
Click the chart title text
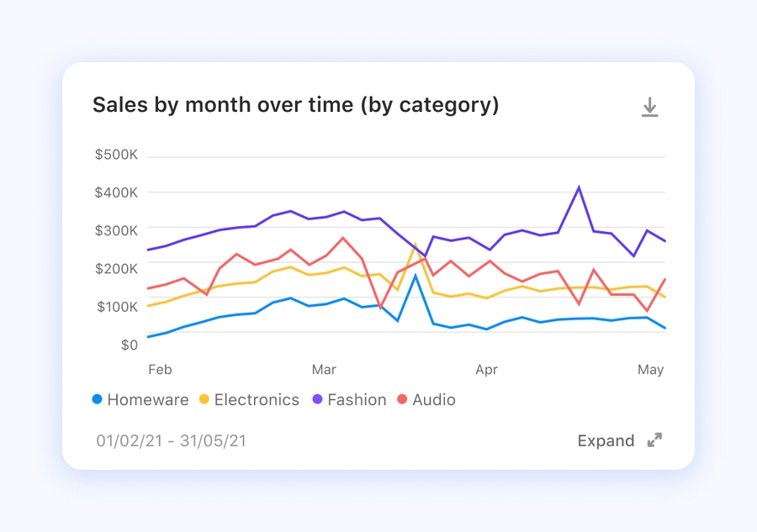coord(295,105)
